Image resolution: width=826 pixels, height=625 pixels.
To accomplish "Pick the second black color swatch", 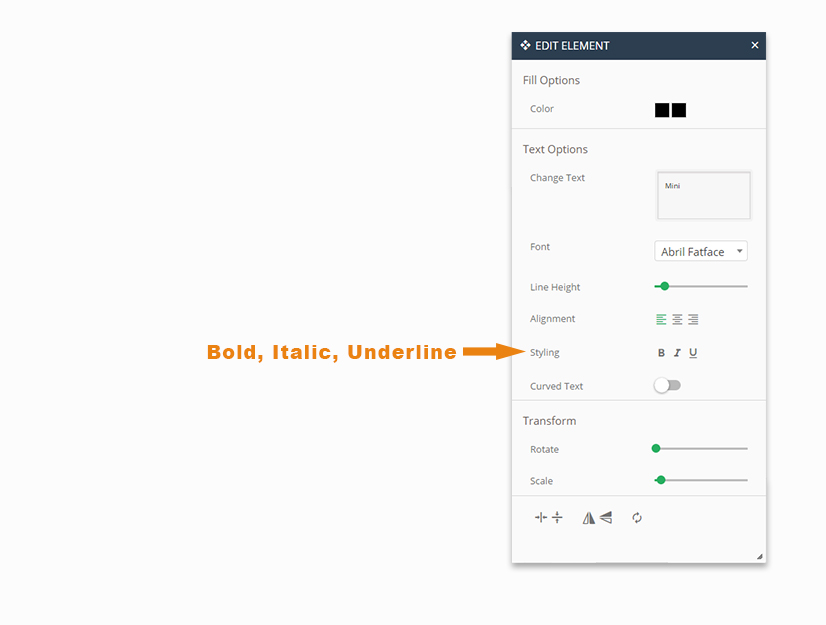I will coord(679,110).
